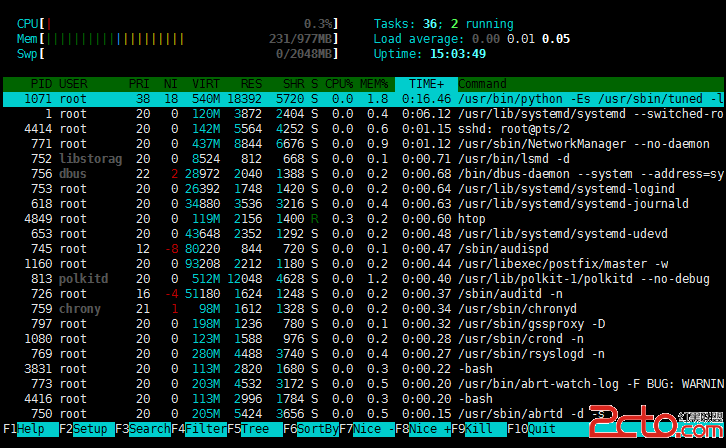Select the NetworkManager process row
726x448 pixels.
[363, 144]
